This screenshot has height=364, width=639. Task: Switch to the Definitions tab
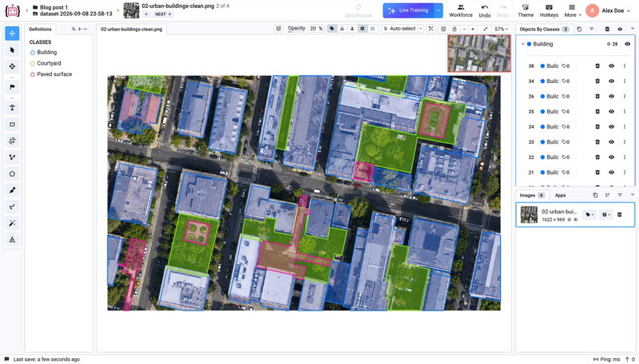(41, 30)
